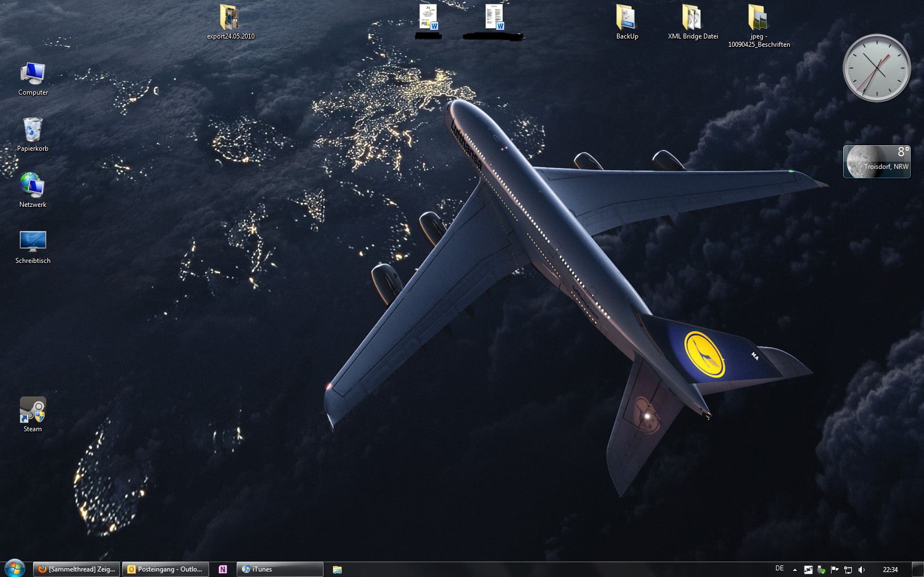Click the analog clock gadget
The width and height of the screenshot is (924, 577).
click(876, 68)
